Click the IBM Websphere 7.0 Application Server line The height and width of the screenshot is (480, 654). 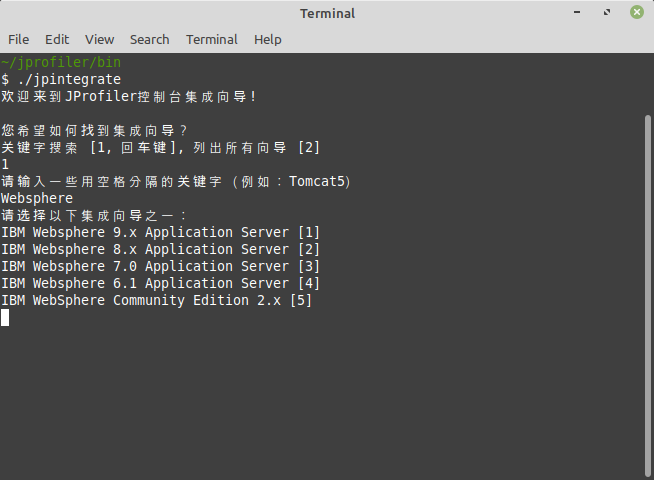pos(160,266)
